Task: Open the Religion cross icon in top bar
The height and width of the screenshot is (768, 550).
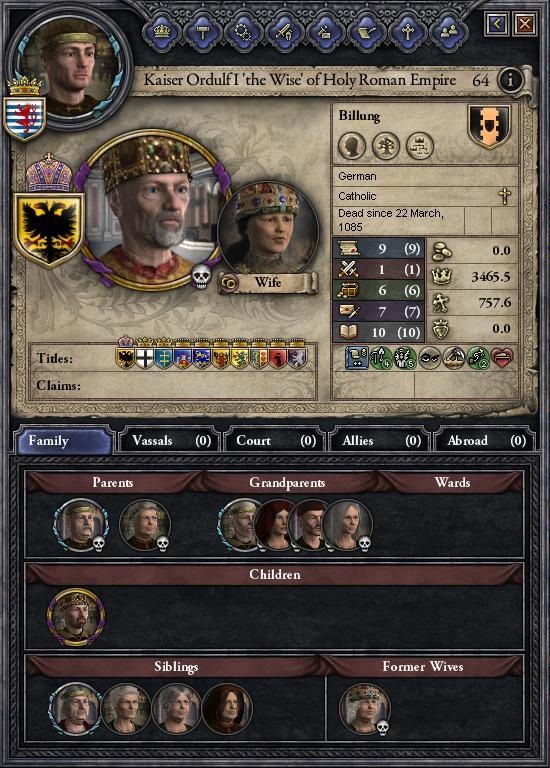Action: 407,32
